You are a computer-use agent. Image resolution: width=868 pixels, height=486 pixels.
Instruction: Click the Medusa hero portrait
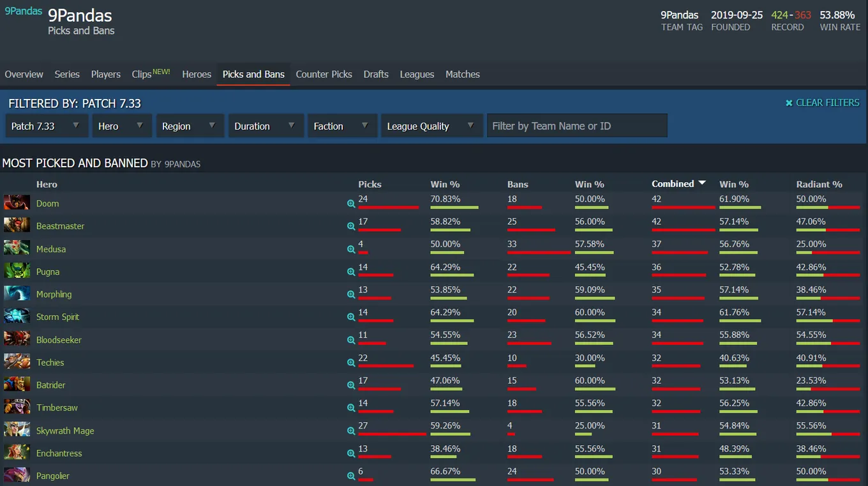[x=17, y=248]
